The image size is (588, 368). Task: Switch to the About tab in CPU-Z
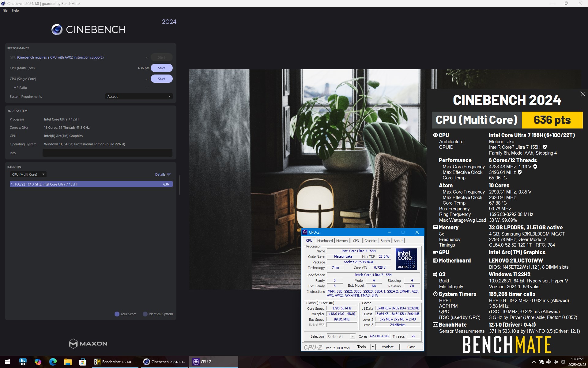[x=398, y=241]
